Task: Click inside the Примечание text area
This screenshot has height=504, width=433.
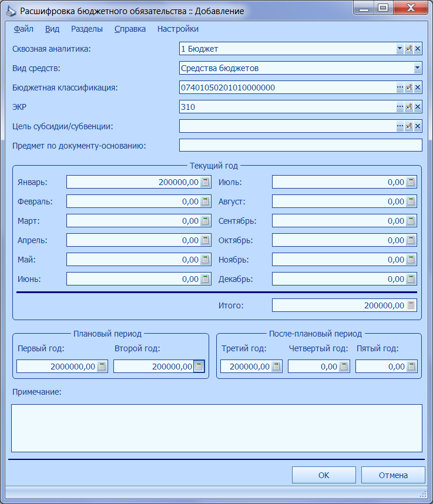Action: click(217, 428)
